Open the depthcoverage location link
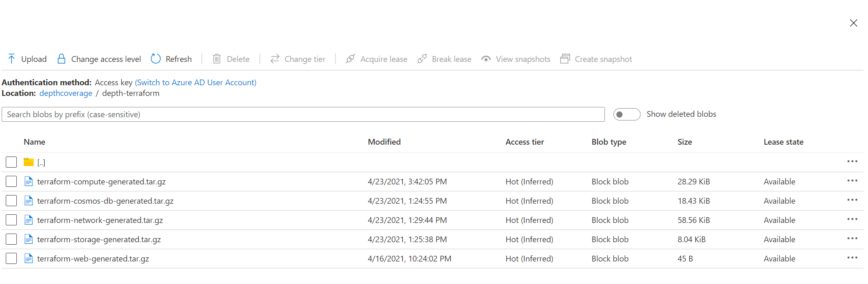 66,93
